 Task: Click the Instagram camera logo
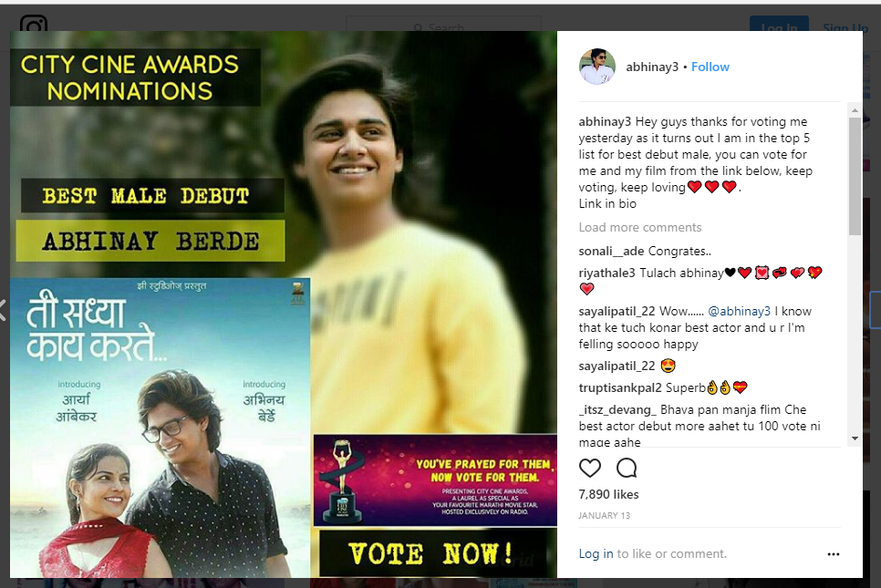click(33, 24)
